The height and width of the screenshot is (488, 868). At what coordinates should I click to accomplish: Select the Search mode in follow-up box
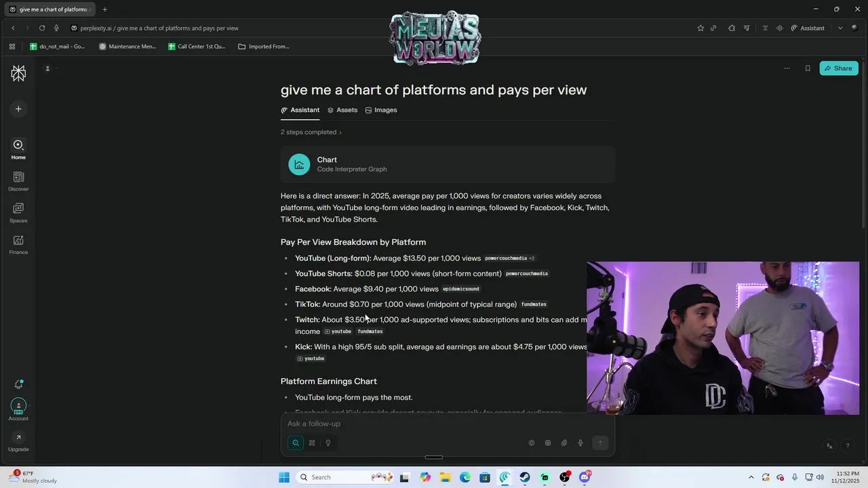[x=296, y=443]
